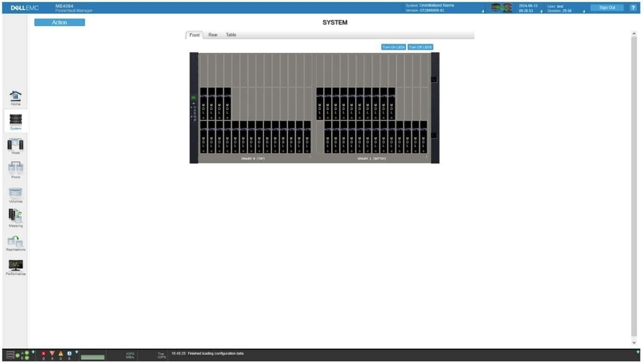This screenshot has width=643, height=364.
Task: Expand the system health panel arrow in footer
Action: [x=33, y=351]
